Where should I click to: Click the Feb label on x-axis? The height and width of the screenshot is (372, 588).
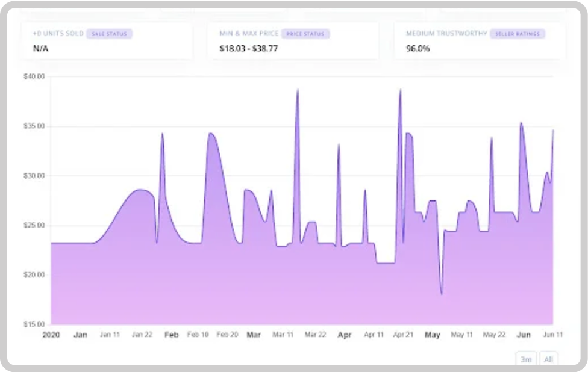tap(171, 335)
